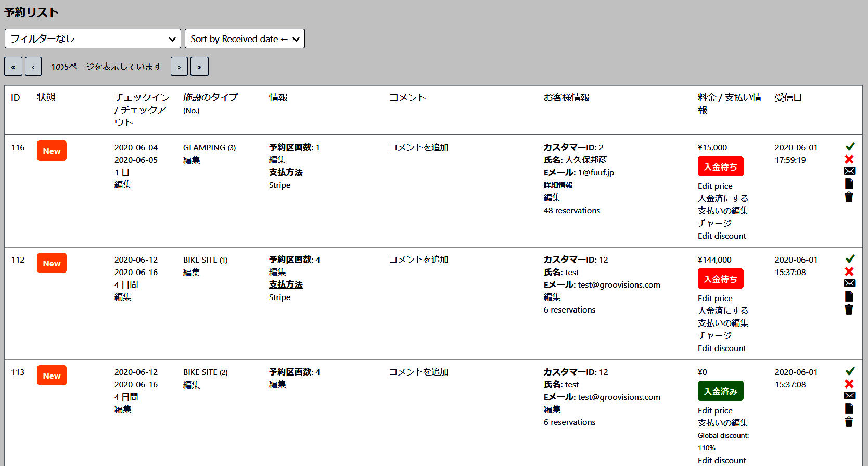Jump to the last page
Screen dimensions: 868x466
(199, 67)
